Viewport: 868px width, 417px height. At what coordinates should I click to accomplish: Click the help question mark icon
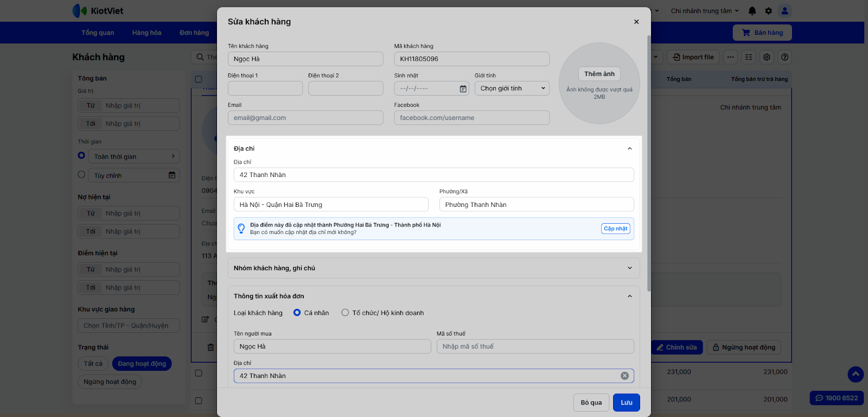coord(784,57)
